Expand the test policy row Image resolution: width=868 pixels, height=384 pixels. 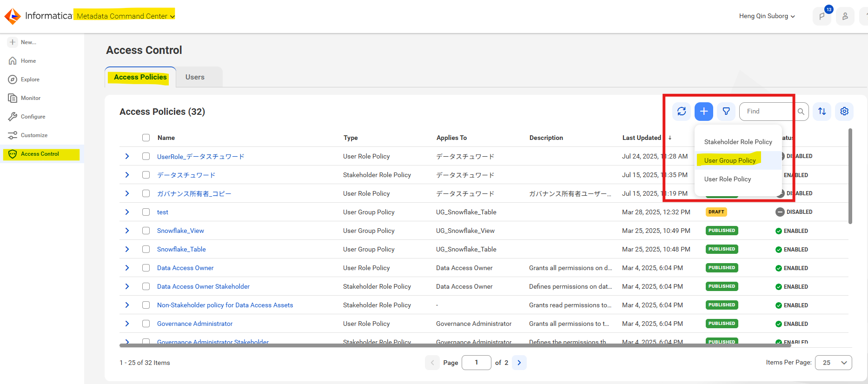coord(127,212)
